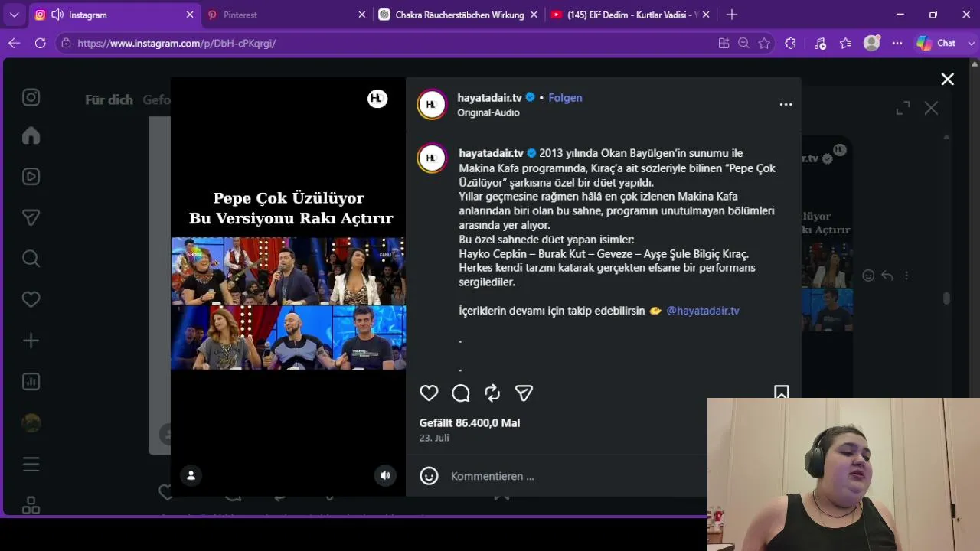Open the post's three-dot options menu

pyautogui.click(x=786, y=105)
